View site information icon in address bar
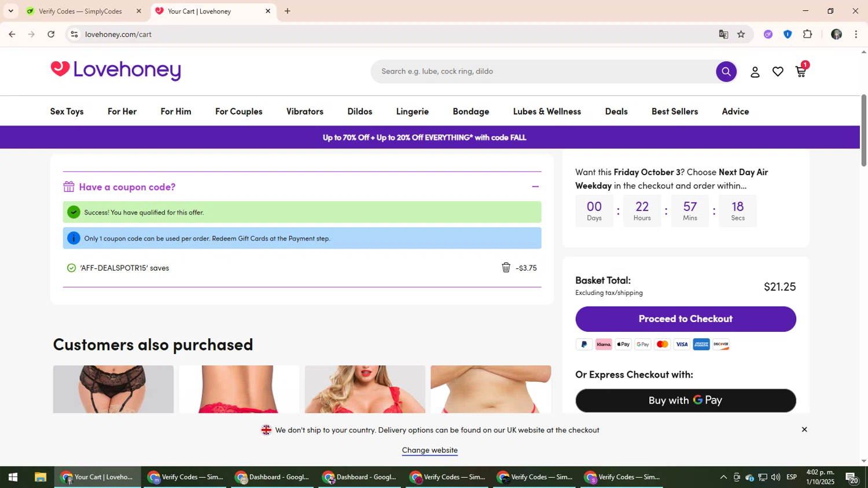 coord(74,35)
